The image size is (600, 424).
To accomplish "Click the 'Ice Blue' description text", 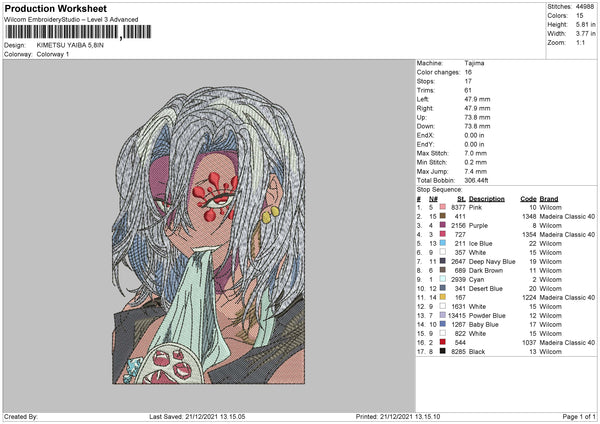I will 481,243.
